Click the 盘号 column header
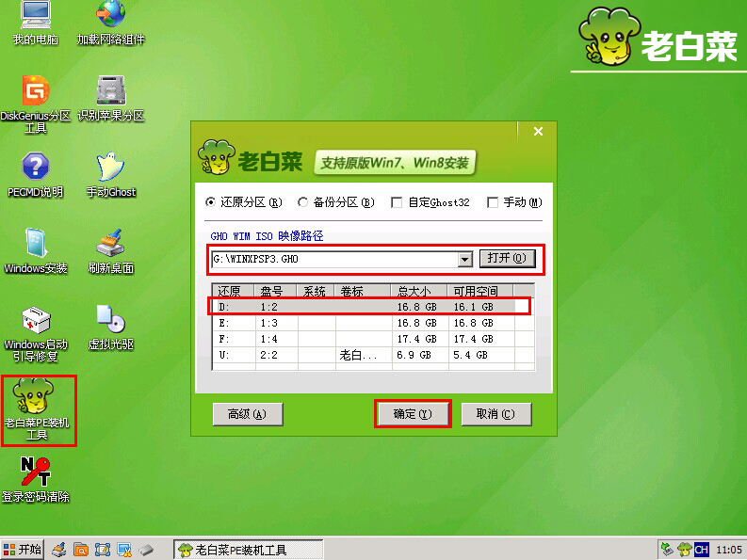This screenshot has width=747, height=560. (x=276, y=291)
